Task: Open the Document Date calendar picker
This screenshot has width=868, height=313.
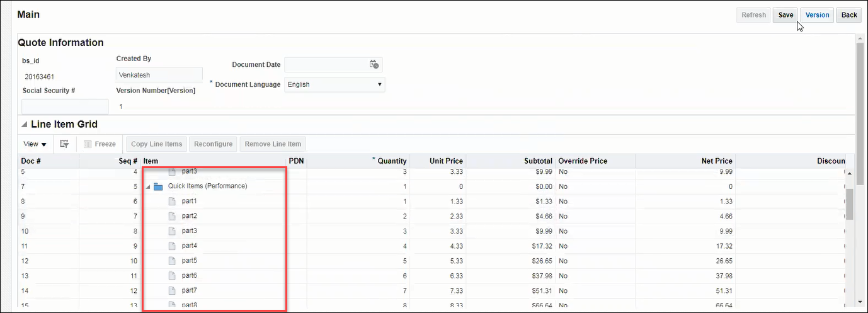Action: coord(374,64)
